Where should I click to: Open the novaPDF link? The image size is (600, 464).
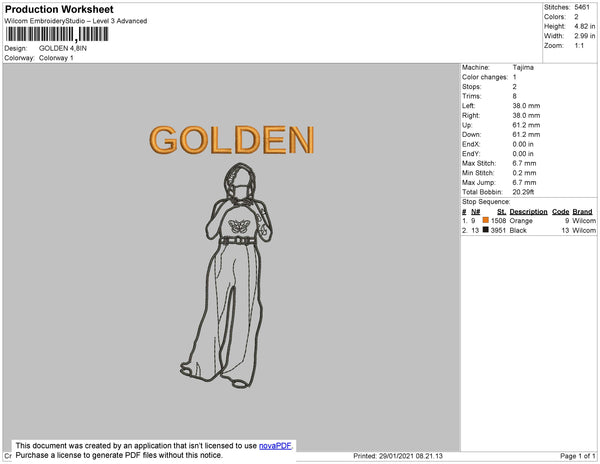point(275,446)
